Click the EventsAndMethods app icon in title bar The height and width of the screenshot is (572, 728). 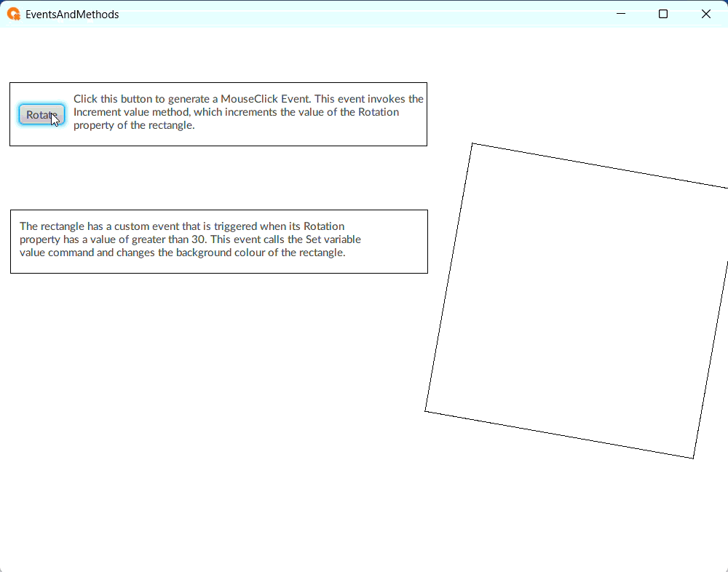[x=14, y=15]
